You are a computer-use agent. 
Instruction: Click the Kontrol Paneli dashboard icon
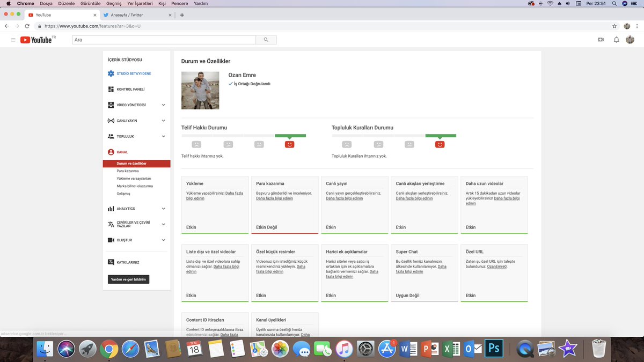point(111,89)
